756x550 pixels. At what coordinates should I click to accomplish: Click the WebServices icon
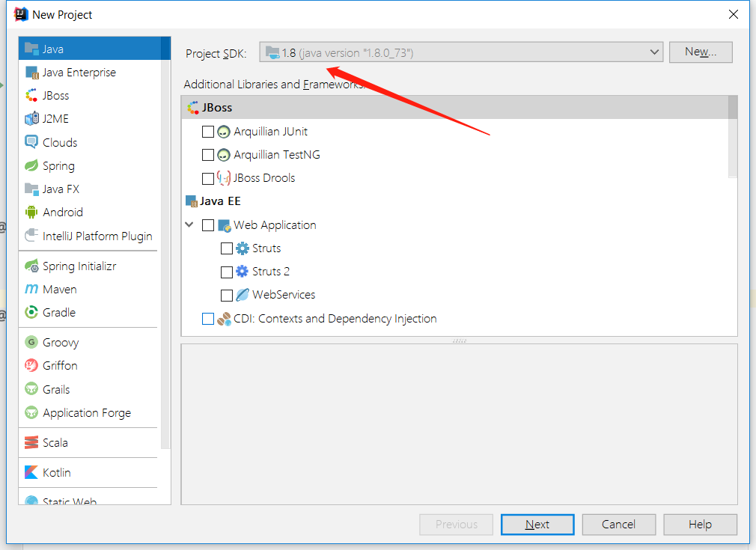(x=242, y=295)
